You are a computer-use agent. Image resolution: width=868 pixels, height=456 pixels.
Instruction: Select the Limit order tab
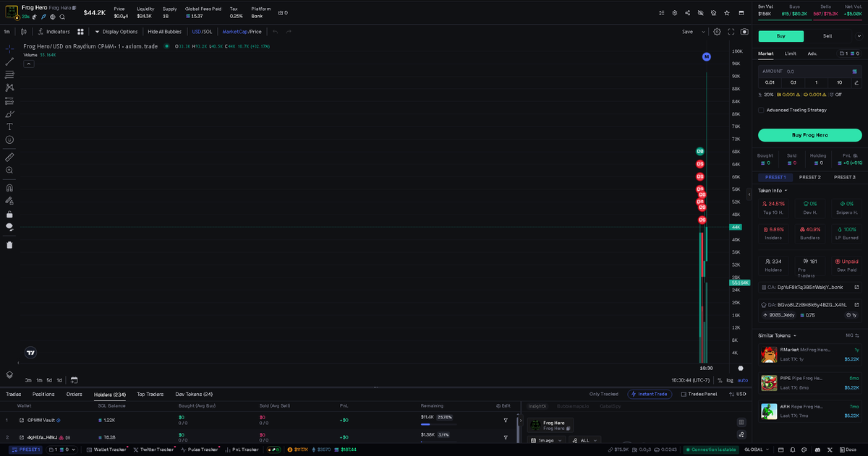click(791, 53)
